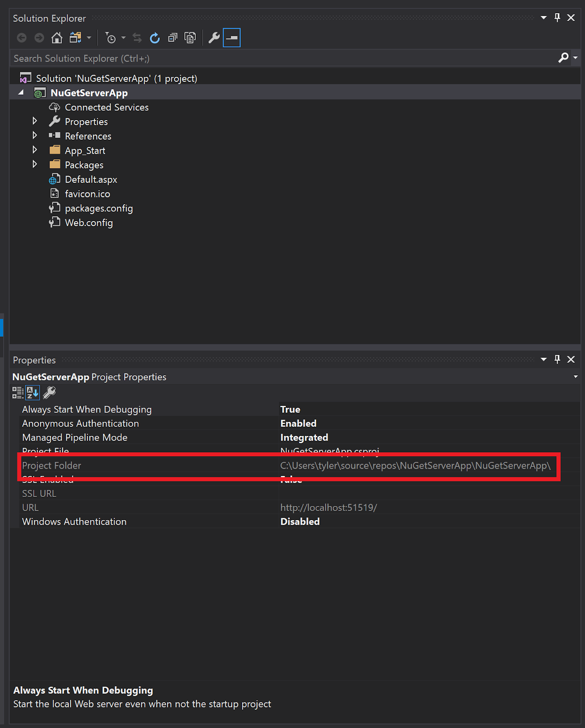Select Managed Pipeline Mode property
Image resolution: width=585 pixels, height=728 pixels.
point(75,438)
